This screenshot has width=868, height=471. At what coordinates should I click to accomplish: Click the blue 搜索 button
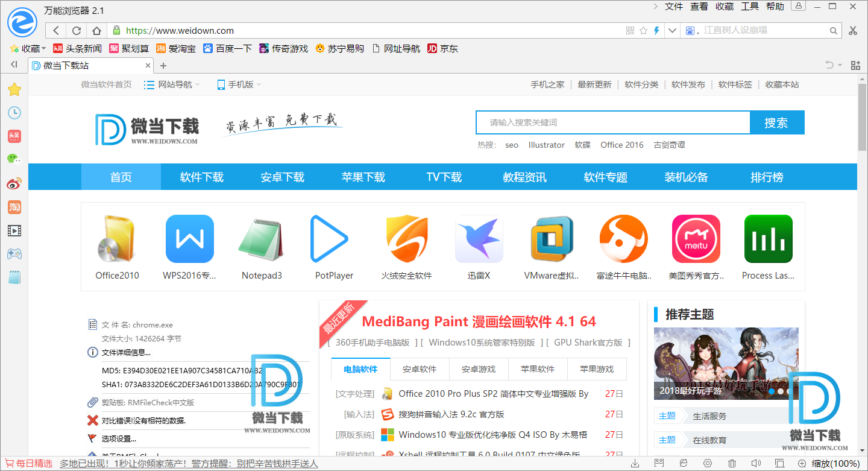pos(777,122)
